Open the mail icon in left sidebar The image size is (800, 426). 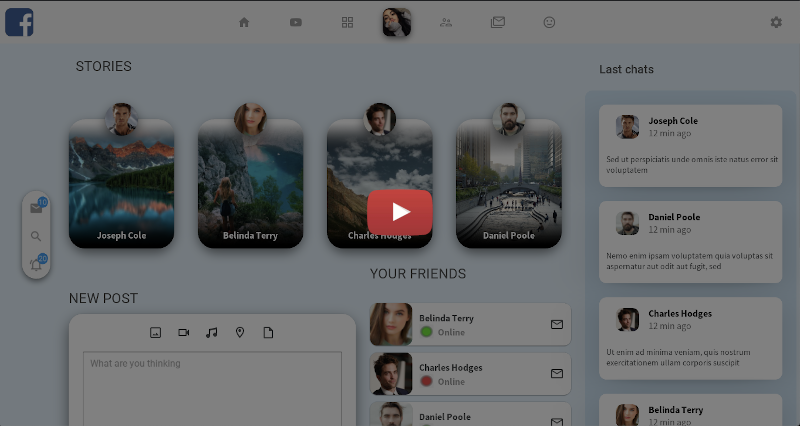coord(36,208)
